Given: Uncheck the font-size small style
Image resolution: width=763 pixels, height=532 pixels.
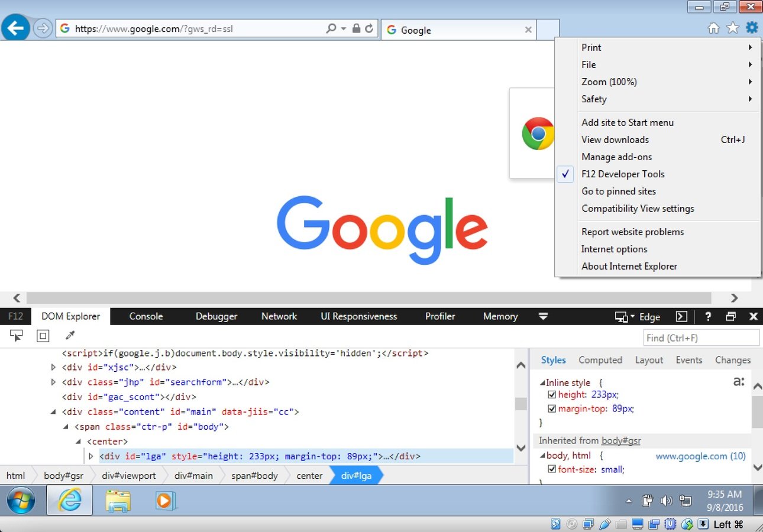Looking at the screenshot, I should [552, 469].
